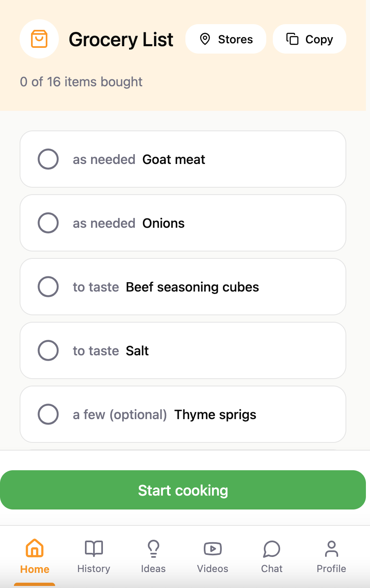This screenshot has height=588, width=370.
Task: Open the Chat speech bubble icon
Action: click(272, 549)
